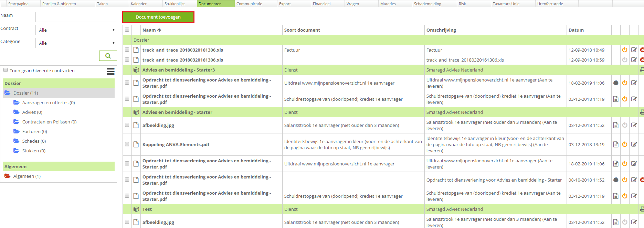Enable Toon gearchiveerde contracten checkbox
The height and width of the screenshot is (228, 644).
6,70
